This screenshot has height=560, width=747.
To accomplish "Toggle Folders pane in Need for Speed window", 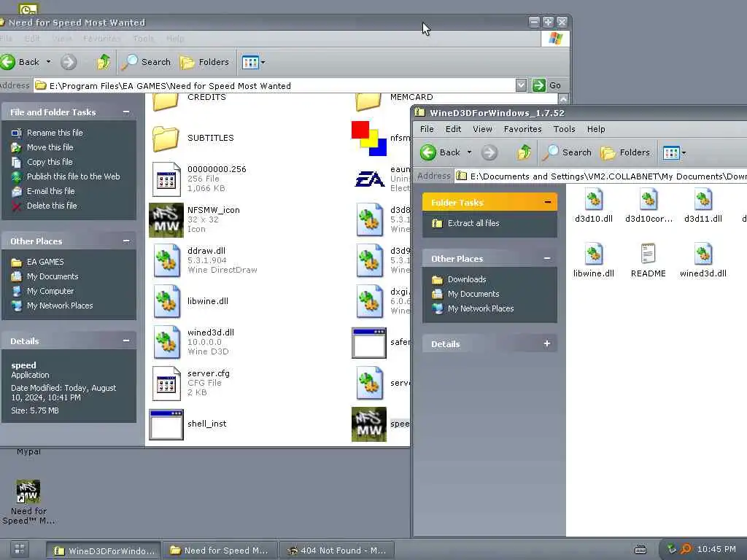I will pyautogui.click(x=204, y=62).
